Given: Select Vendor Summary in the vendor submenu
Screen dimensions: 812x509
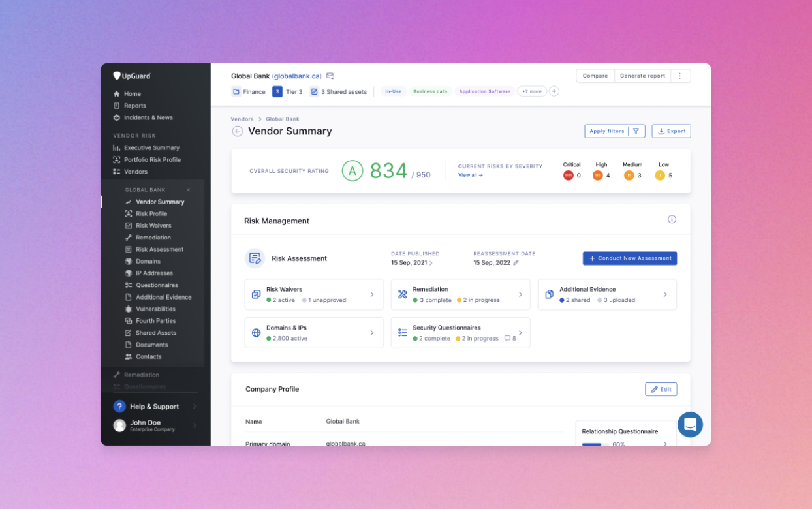Looking at the screenshot, I should (155, 202).
